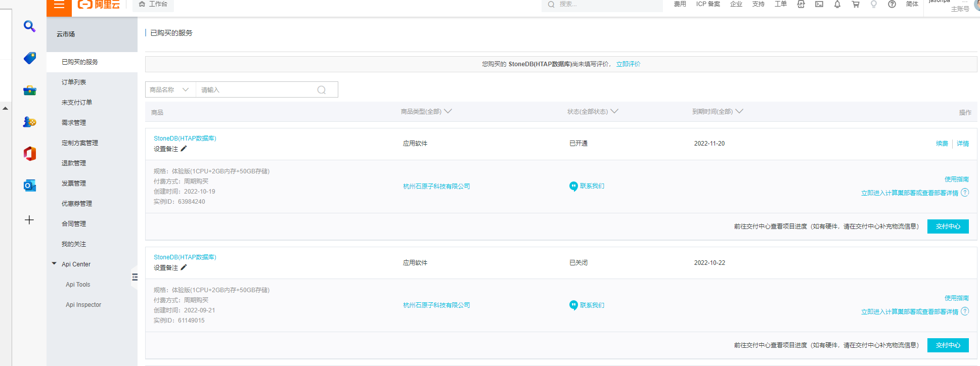Click the top search field 搜索
Image resolution: width=980 pixels, height=366 pixels.
pos(602,5)
